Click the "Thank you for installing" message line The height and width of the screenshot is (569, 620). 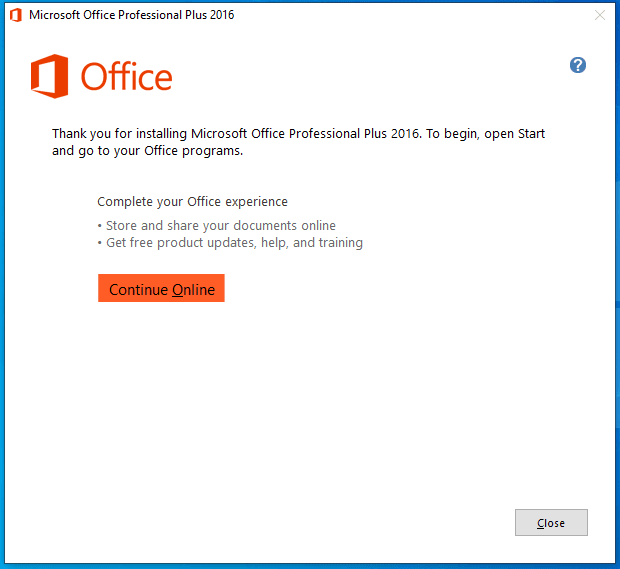click(x=299, y=134)
